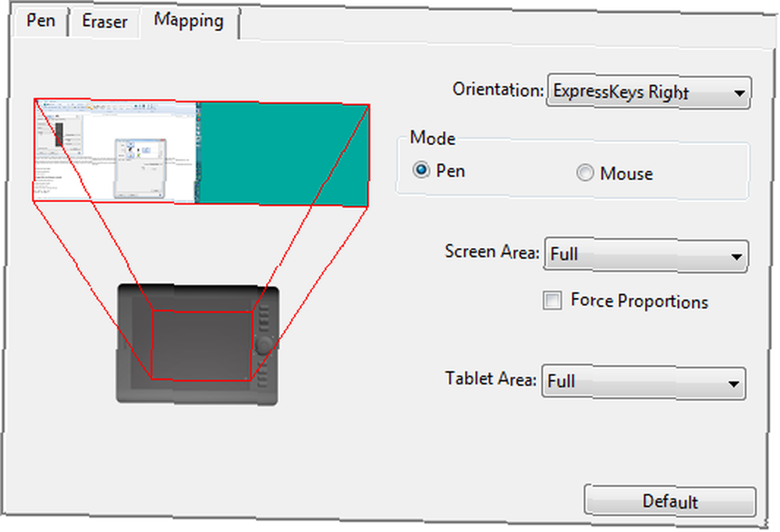
Task: Open the Orientation dropdown
Action: tap(649, 91)
